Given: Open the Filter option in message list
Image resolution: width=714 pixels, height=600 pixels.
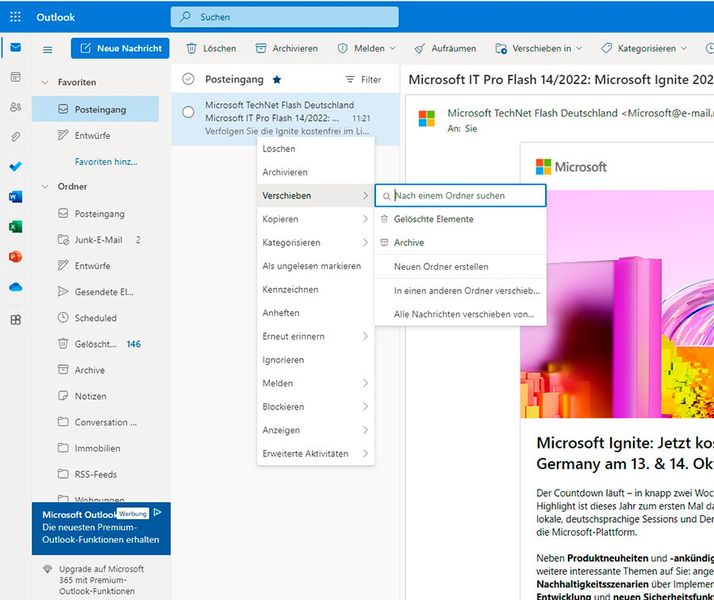Looking at the screenshot, I should [363, 80].
